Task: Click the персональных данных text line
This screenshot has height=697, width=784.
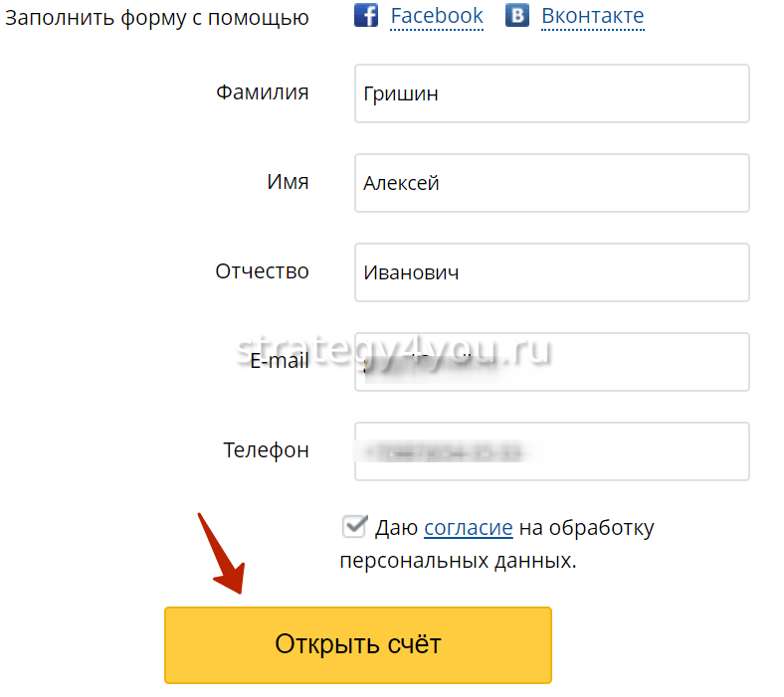Action: pyautogui.click(x=458, y=561)
